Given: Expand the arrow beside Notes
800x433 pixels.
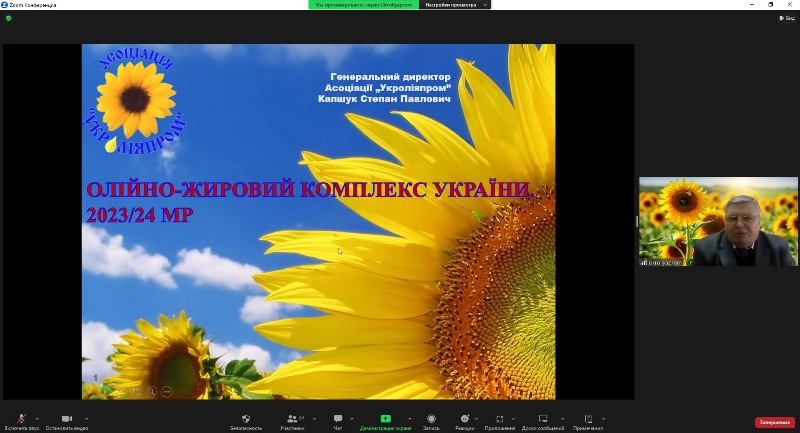Looking at the screenshot, I should (x=604, y=419).
